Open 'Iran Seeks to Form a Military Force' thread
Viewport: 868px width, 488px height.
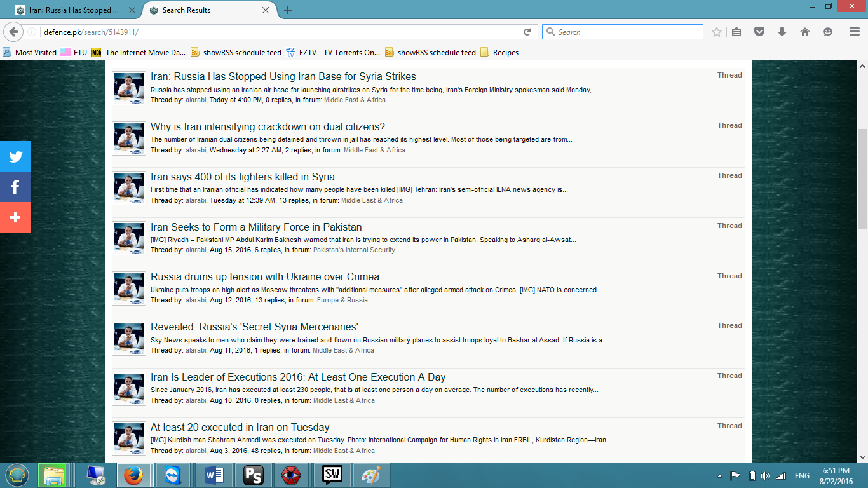tap(256, 227)
